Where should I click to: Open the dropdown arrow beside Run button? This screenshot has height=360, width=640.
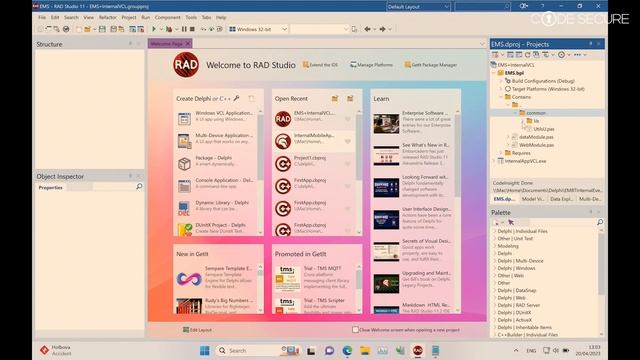pyautogui.click(x=161, y=29)
